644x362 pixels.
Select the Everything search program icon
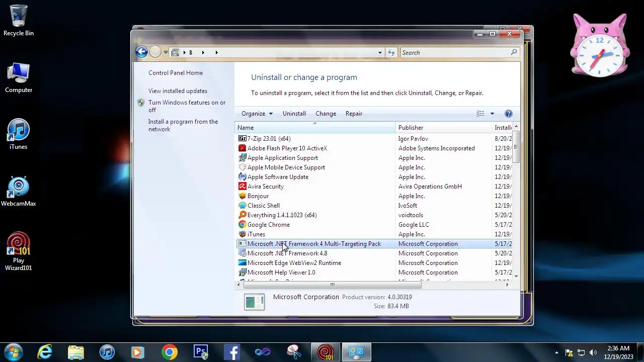tap(243, 215)
